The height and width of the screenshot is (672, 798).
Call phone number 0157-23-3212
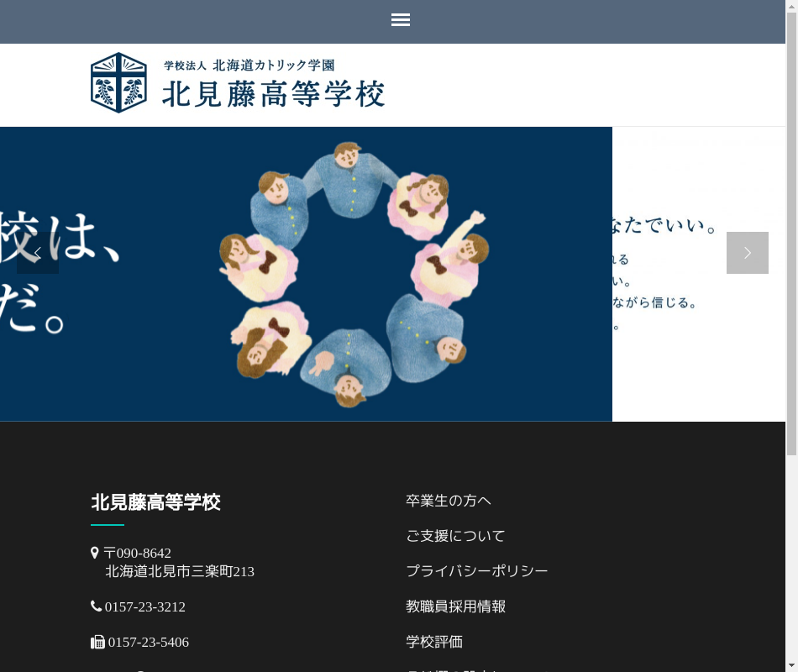pyautogui.click(x=145, y=606)
